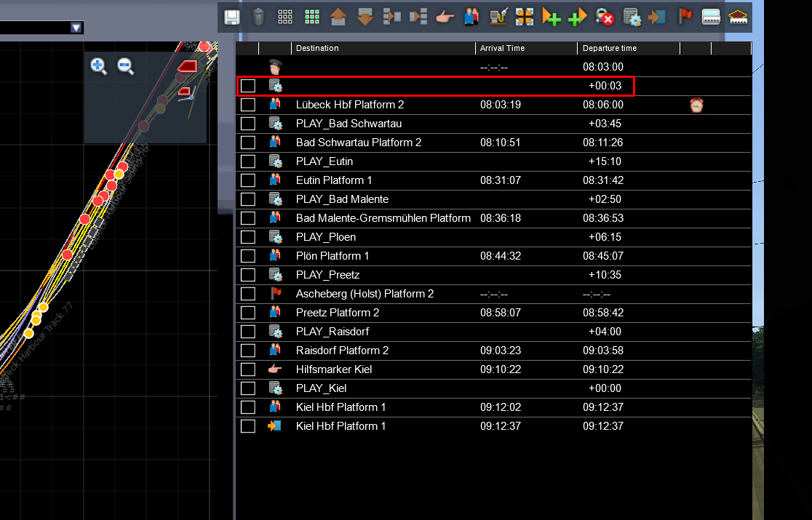Check the box for PLAY_Raisdorf
812x520 pixels.
pos(248,332)
